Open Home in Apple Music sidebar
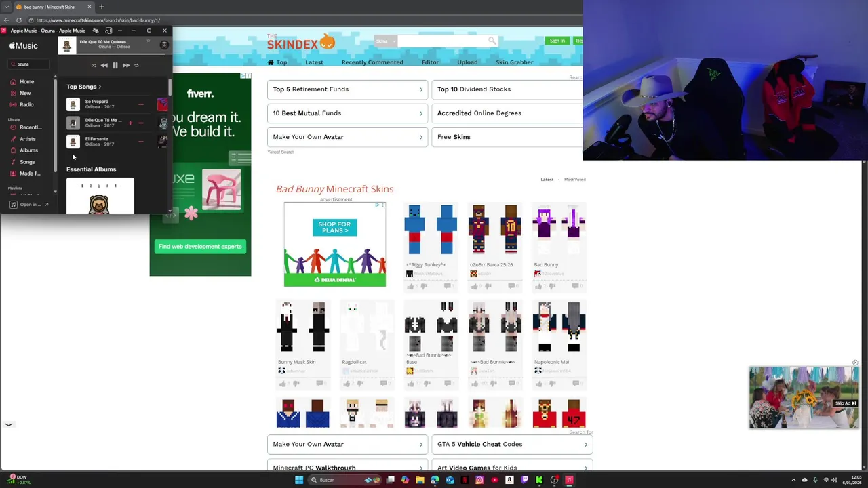Screen dimensions: 868x488 (27, 81)
